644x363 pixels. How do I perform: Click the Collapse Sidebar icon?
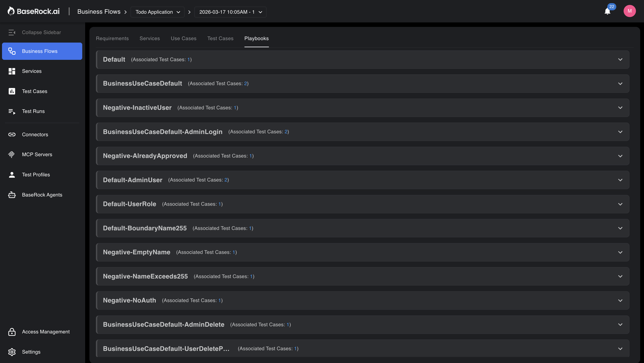coord(12,32)
